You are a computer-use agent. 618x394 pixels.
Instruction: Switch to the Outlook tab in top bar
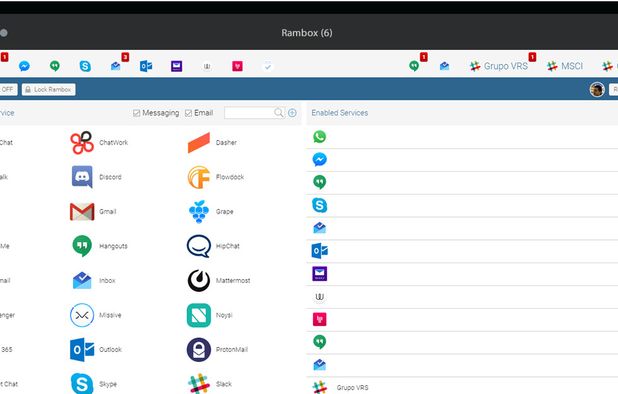(146, 66)
